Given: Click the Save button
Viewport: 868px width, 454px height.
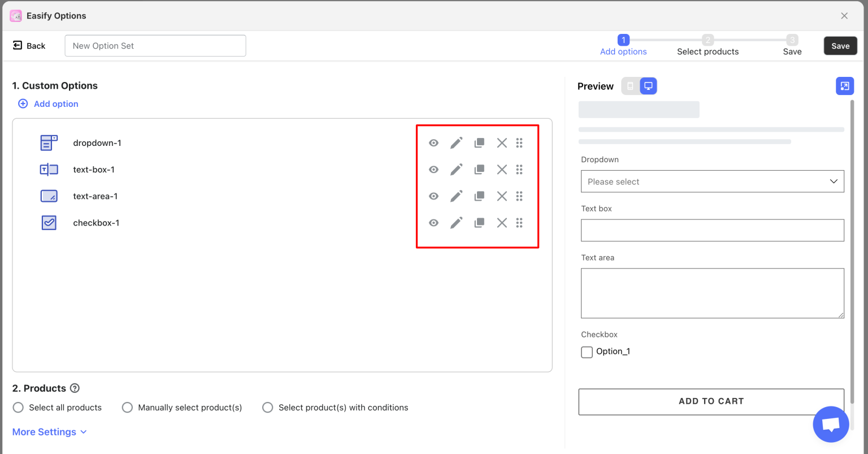Looking at the screenshot, I should coord(840,46).
